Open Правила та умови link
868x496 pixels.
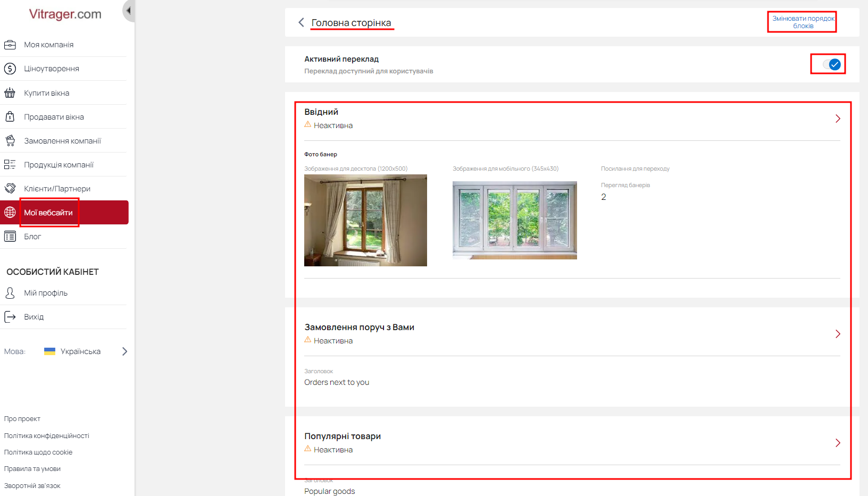[x=32, y=469]
